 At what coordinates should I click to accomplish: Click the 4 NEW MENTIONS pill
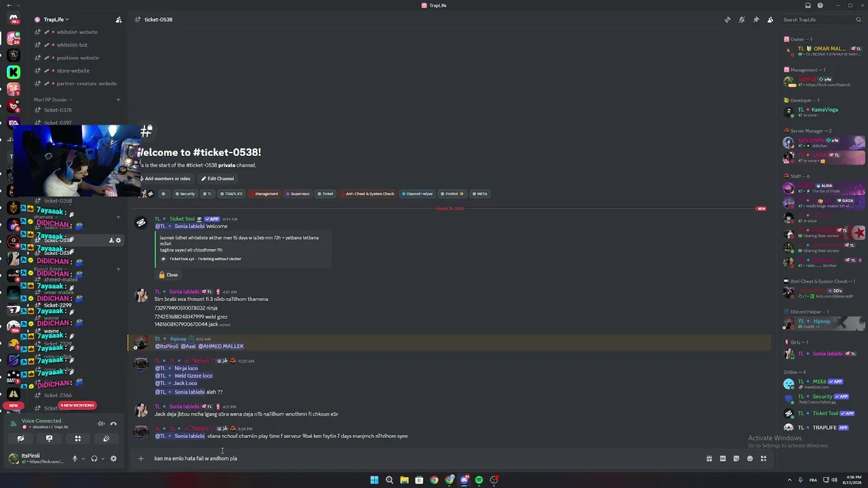click(x=77, y=405)
